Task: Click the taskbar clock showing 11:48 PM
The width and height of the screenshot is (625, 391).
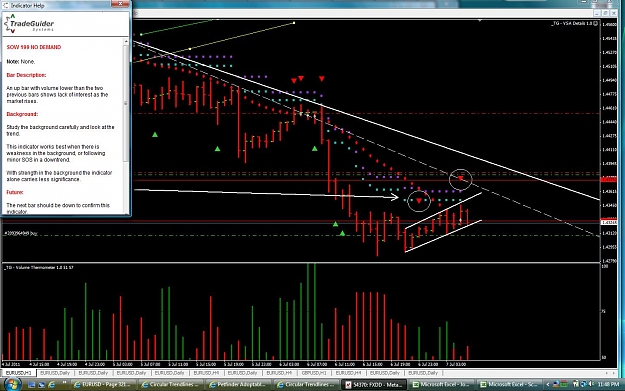Action: 608,385
